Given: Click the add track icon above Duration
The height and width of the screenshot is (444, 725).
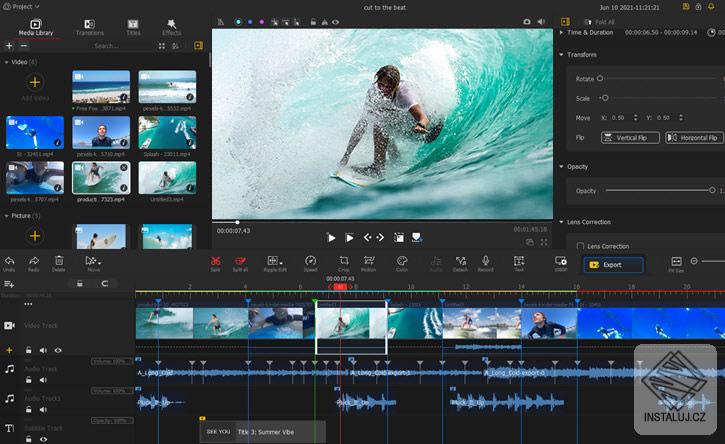Looking at the screenshot, I should (x=9, y=284).
